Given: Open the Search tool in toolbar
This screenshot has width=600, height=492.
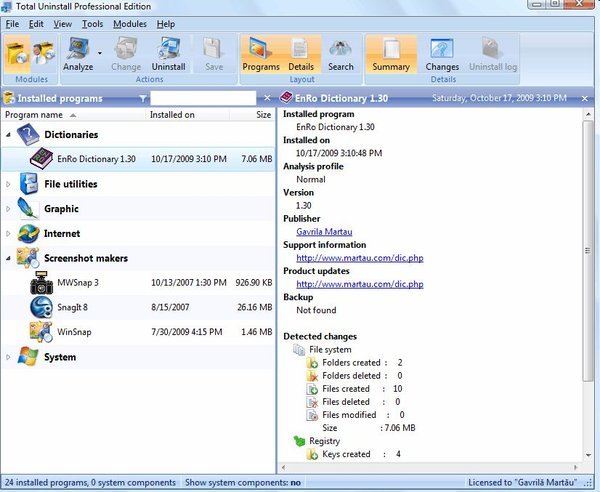Looking at the screenshot, I should (x=341, y=52).
